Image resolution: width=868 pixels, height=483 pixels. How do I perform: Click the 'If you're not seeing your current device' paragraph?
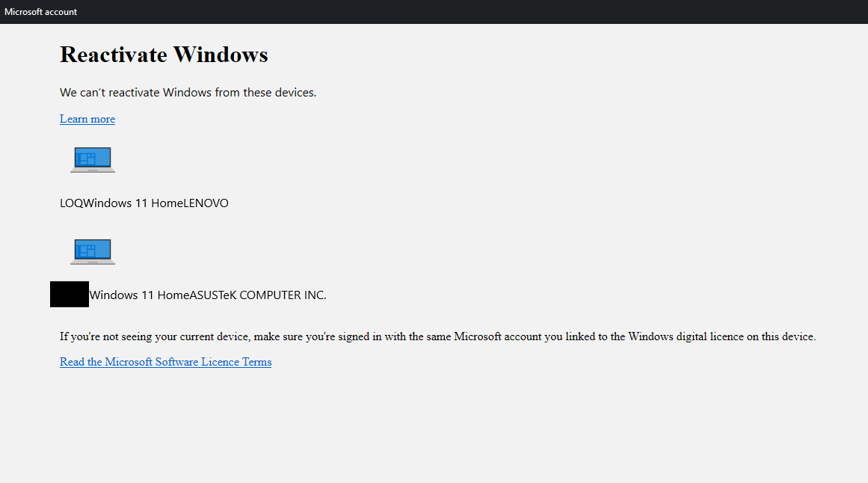438,336
